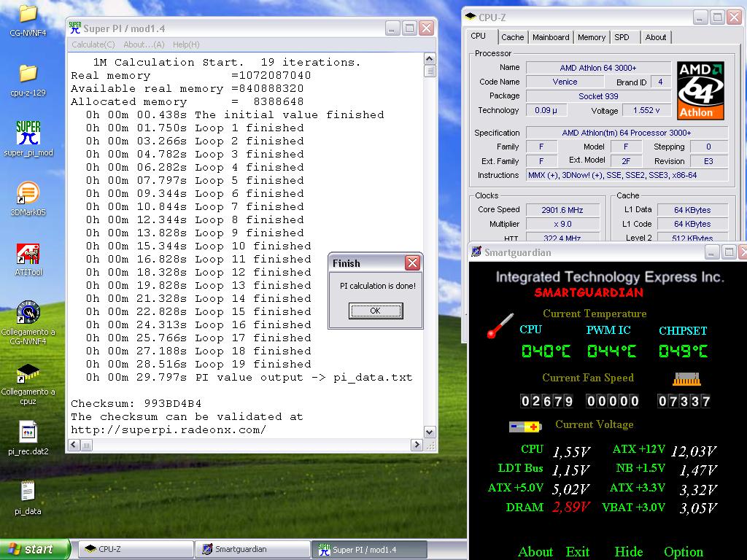Click the Instructions field in CPU-Z
747x560 pixels.
pos(627,175)
